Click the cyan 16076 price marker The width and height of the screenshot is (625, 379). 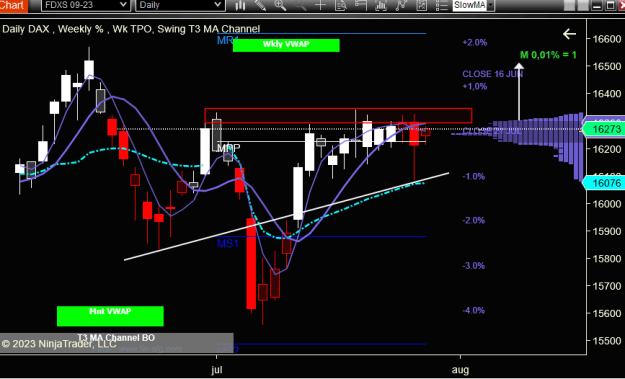pyautogui.click(x=603, y=183)
